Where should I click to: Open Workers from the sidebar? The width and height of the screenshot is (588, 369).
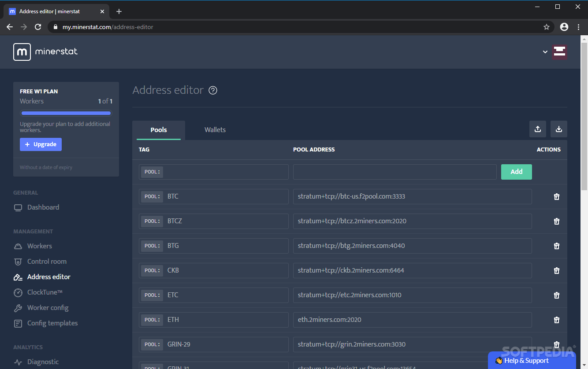[x=40, y=246]
